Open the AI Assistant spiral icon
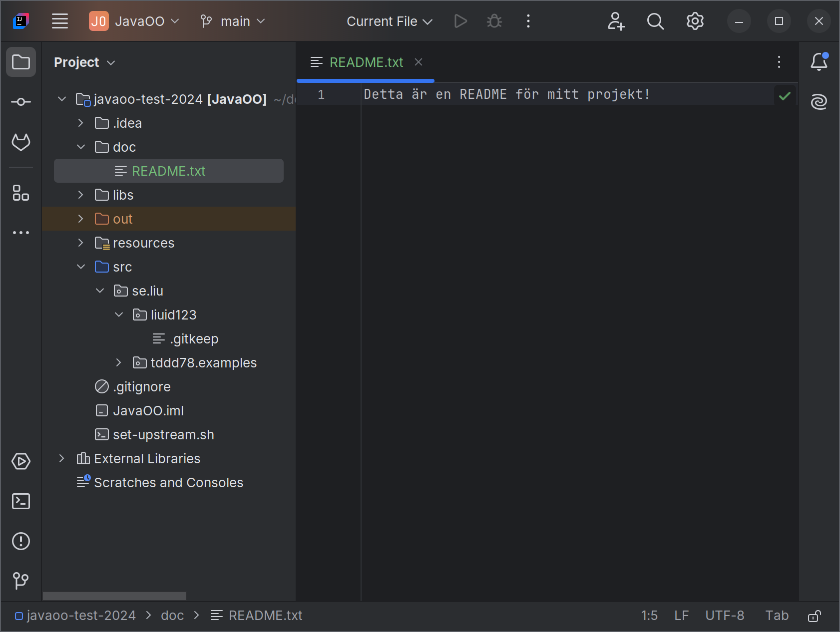 coord(819,102)
